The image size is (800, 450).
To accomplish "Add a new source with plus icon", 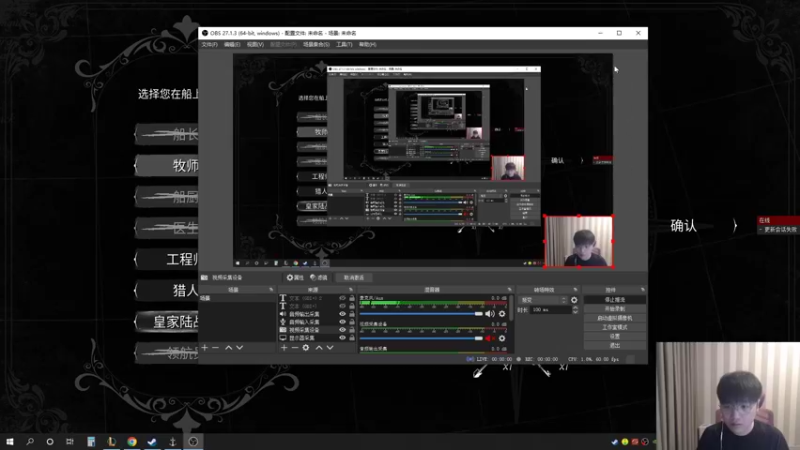I will click(284, 347).
